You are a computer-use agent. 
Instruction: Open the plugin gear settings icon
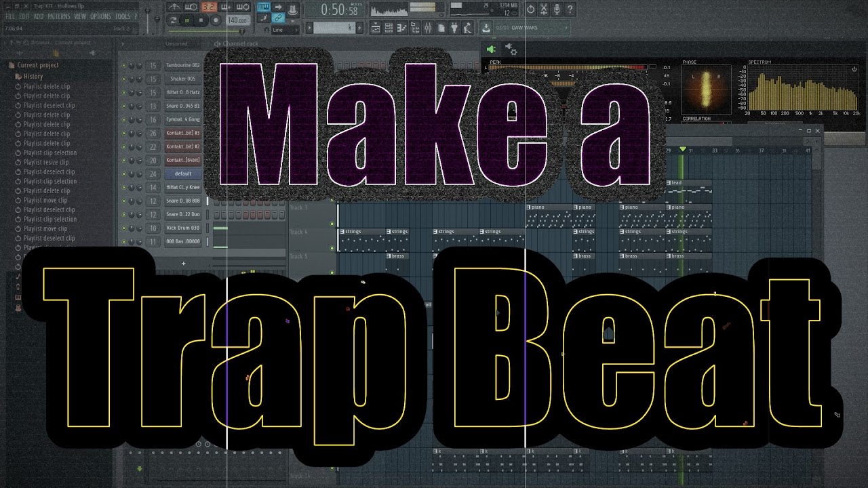(x=512, y=51)
